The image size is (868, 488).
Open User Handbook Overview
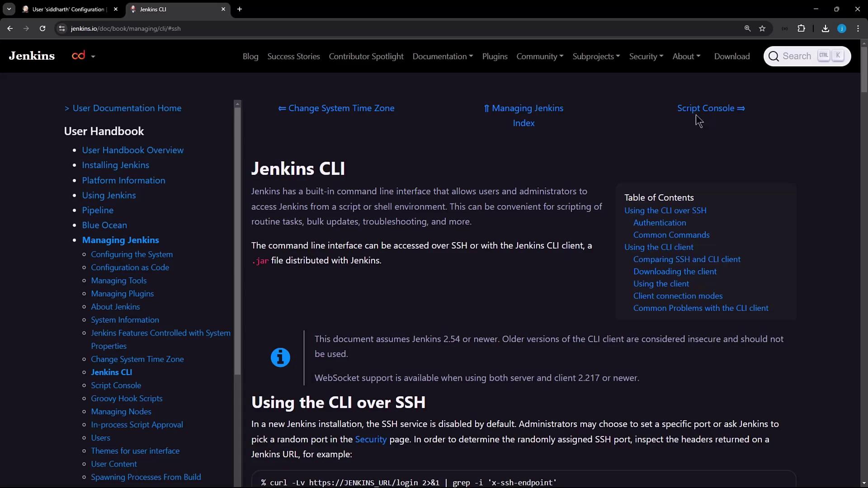pyautogui.click(x=132, y=150)
